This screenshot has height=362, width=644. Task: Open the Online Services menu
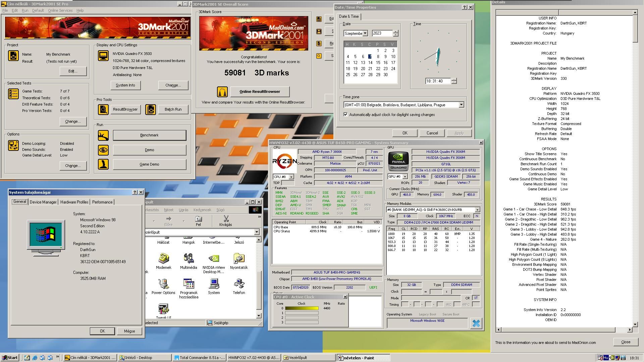tap(60, 10)
